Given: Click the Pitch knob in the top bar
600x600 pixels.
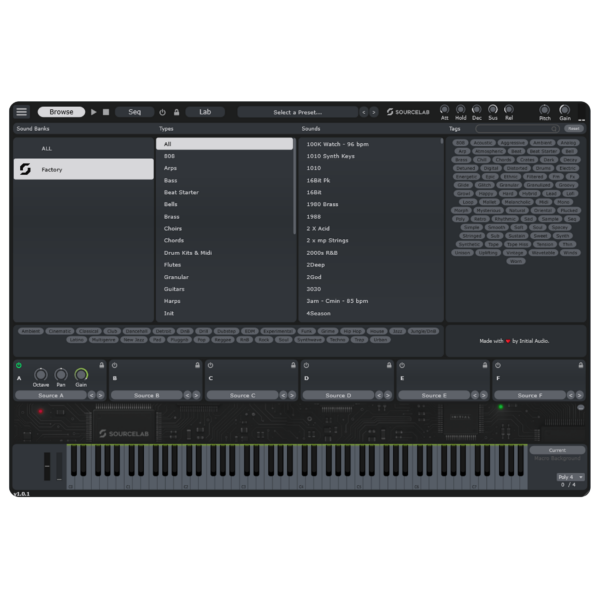Looking at the screenshot, I should tap(545, 110).
